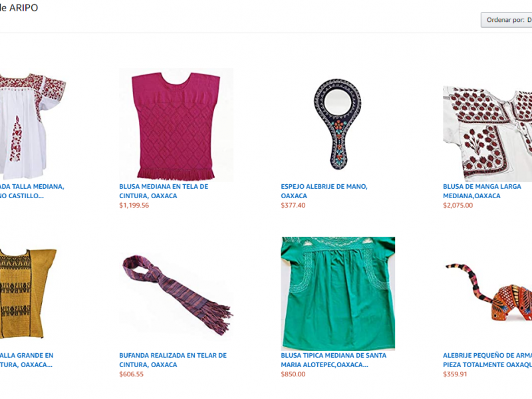Click the purple striped scarf image

tap(178, 295)
